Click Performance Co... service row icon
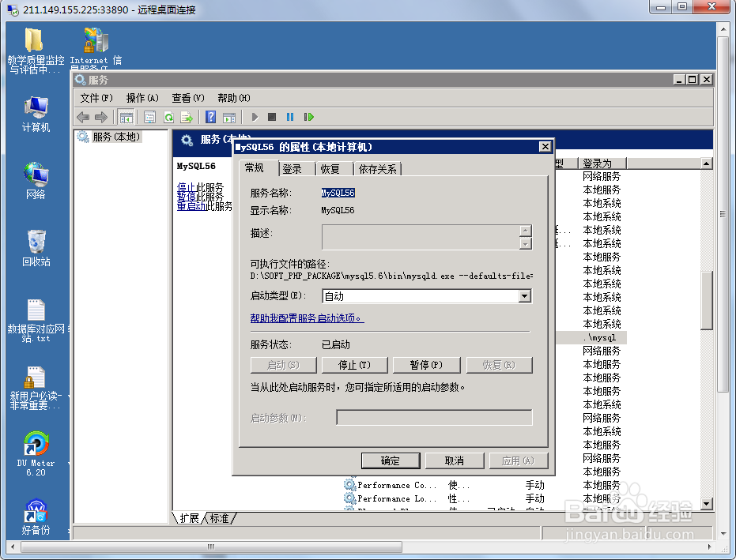This screenshot has width=736, height=560. tap(349, 484)
